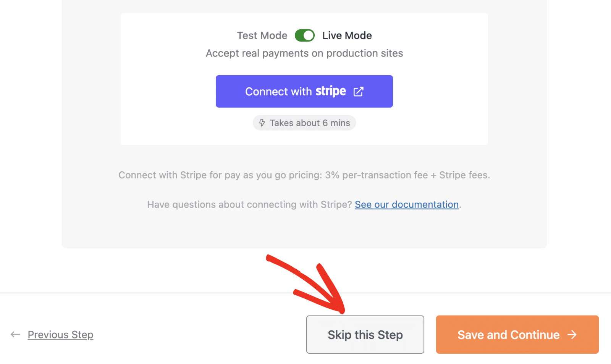This screenshot has width=611, height=364.
Task: Click the green toggle switch knob
Action: click(x=309, y=35)
